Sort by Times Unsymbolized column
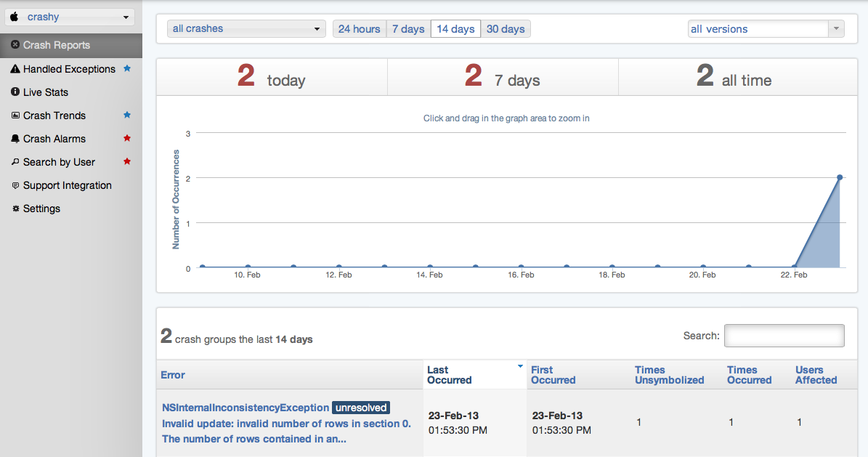This screenshot has width=868, height=457. pos(669,375)
